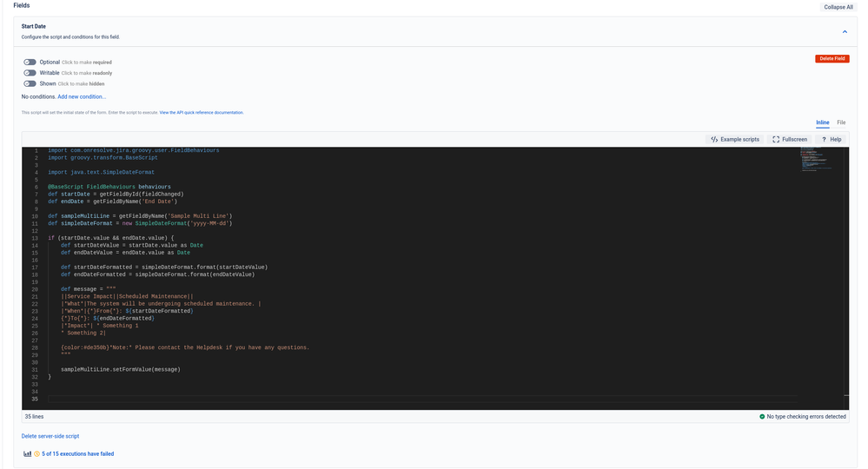
Task: Click the warning icon beside failed executions
Action: (37, 454)
